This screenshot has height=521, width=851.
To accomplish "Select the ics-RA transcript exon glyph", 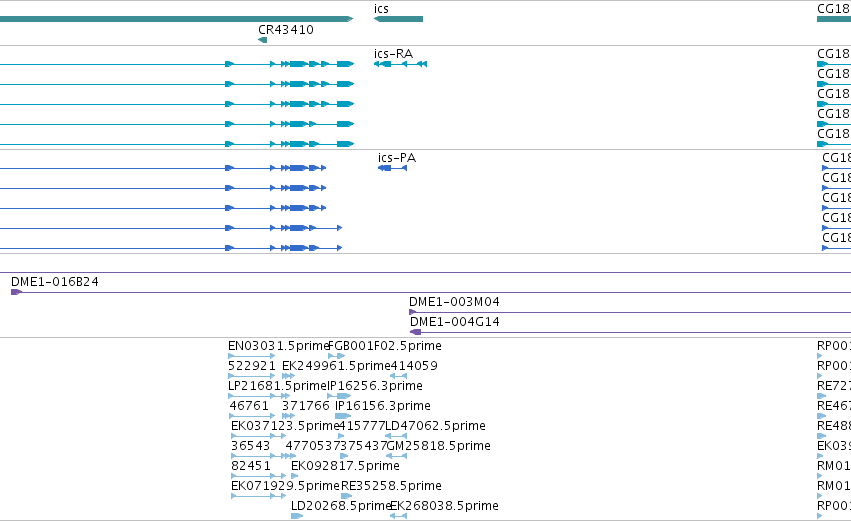I will (x=401, y=64).
